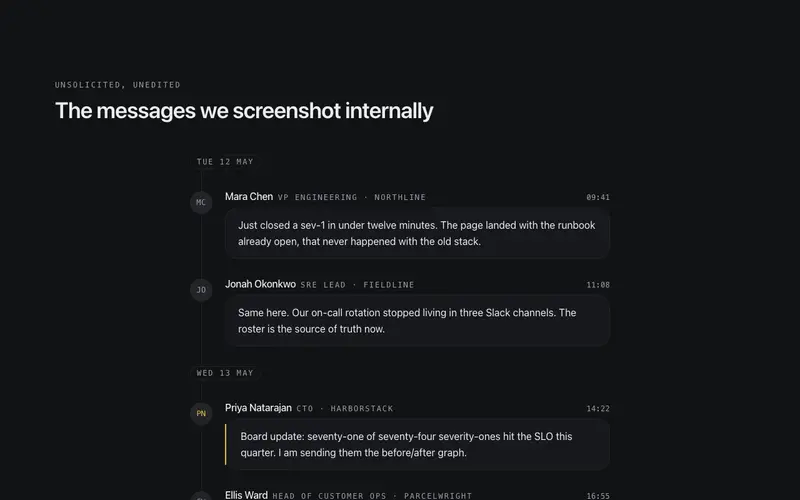This screenshot has width=800, height=500.
Task: Click the VP Engineering · Northline label
Action: click(x=352, y=197)
